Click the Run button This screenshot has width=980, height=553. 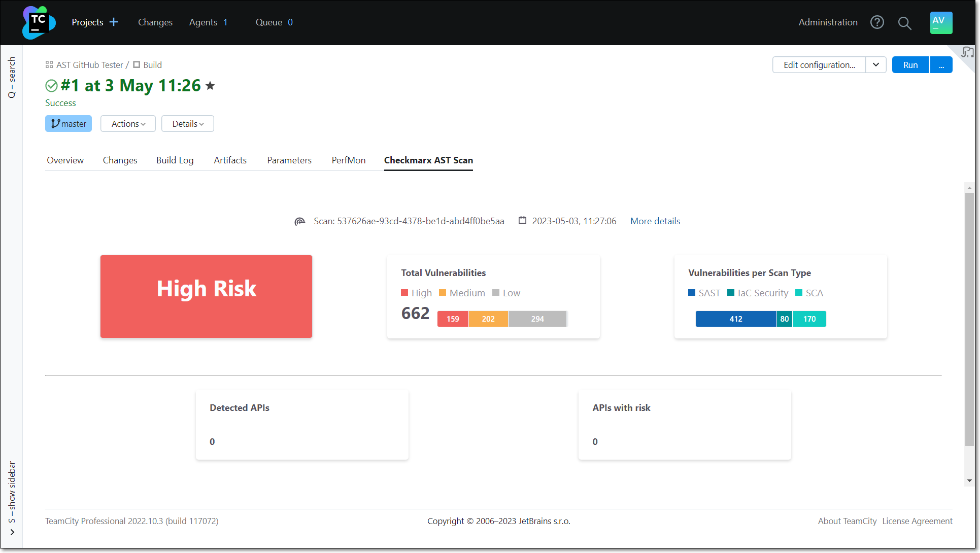coord(910,65)
